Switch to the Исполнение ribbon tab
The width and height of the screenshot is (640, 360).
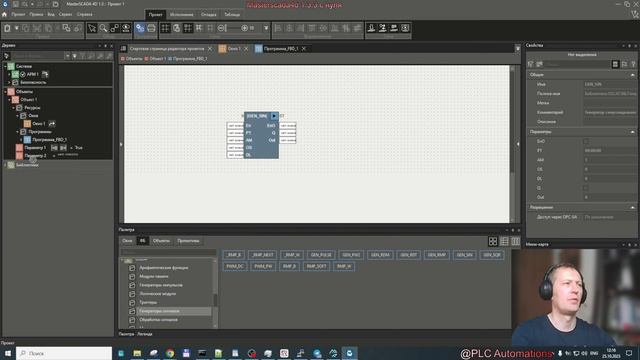pos(181,15)
